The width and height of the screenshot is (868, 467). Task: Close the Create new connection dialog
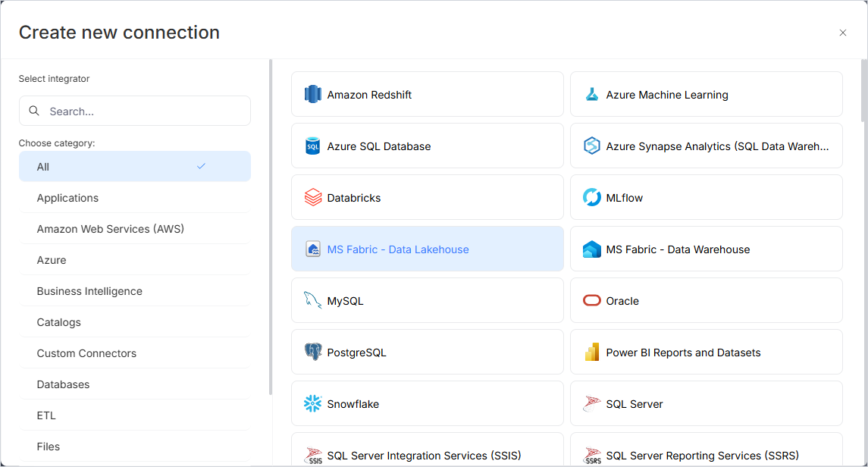point(842,33)
